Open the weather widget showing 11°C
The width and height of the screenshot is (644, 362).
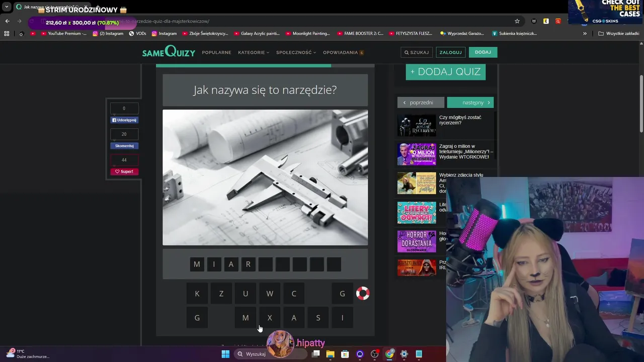(29, 353)
